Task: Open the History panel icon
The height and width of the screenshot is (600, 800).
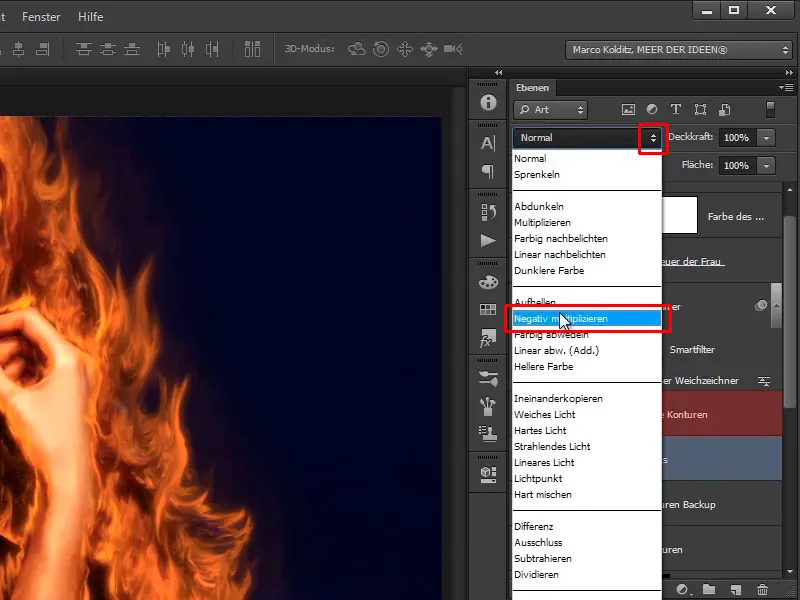Action: point(488,211)
